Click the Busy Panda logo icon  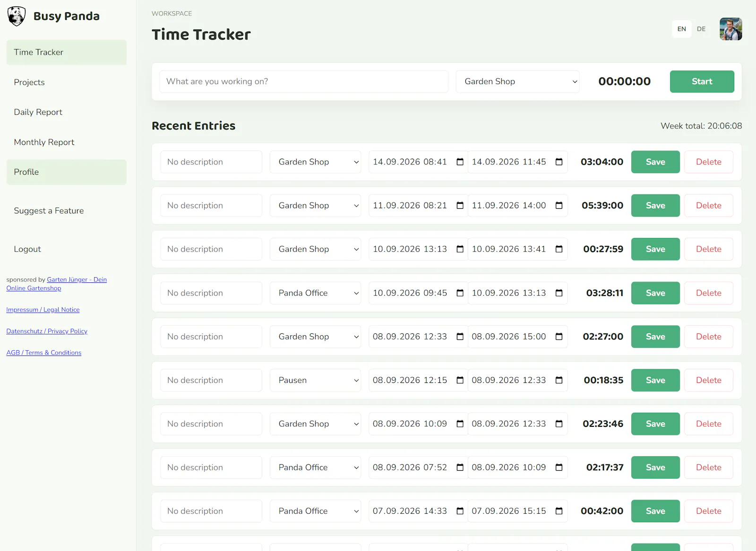click(17, 16)
